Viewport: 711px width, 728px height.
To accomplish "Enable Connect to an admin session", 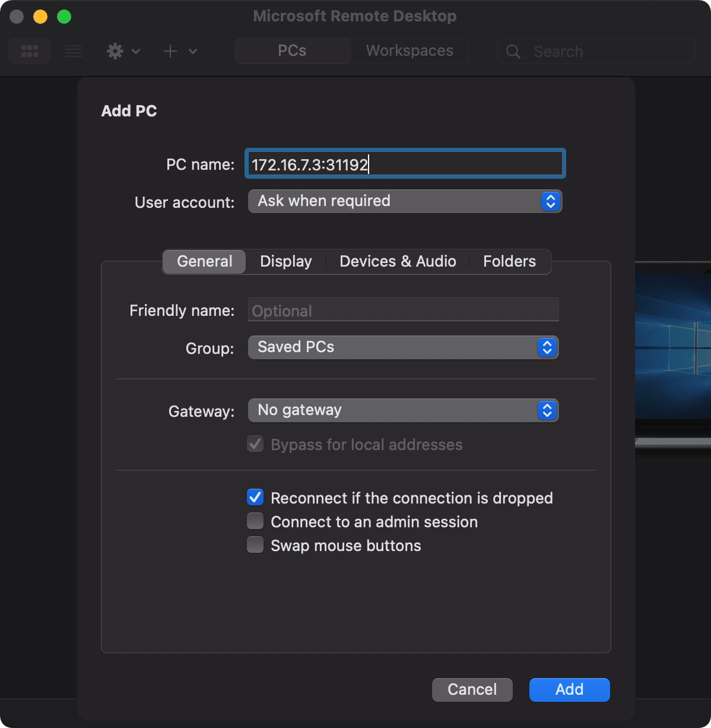I will click(255, 521).
